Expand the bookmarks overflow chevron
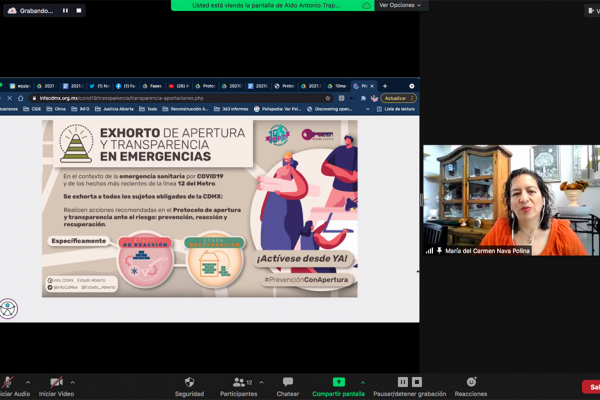600x400 pixels. [368, 109]
